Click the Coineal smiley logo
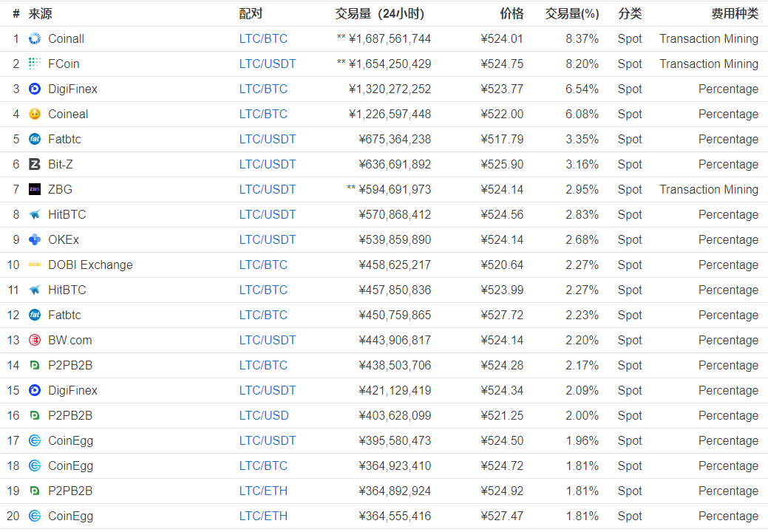The height and width of the screenshot is (532, 768). tap(34, 114)
